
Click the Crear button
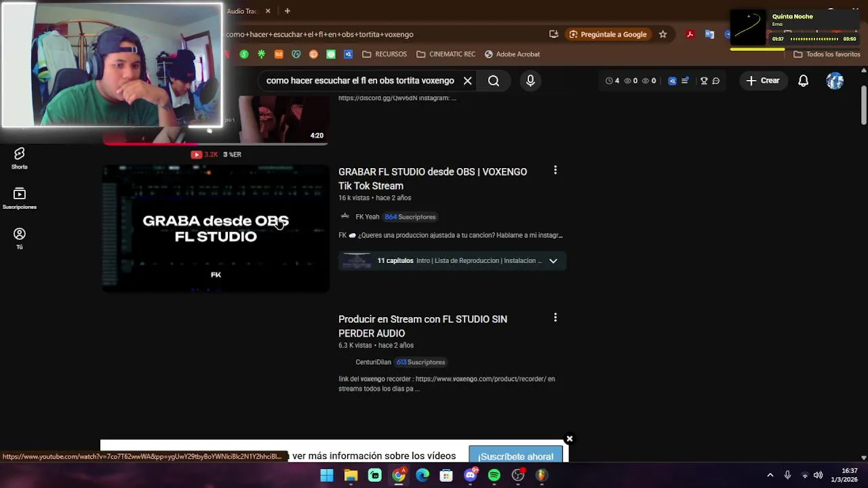tap(763, 81)
